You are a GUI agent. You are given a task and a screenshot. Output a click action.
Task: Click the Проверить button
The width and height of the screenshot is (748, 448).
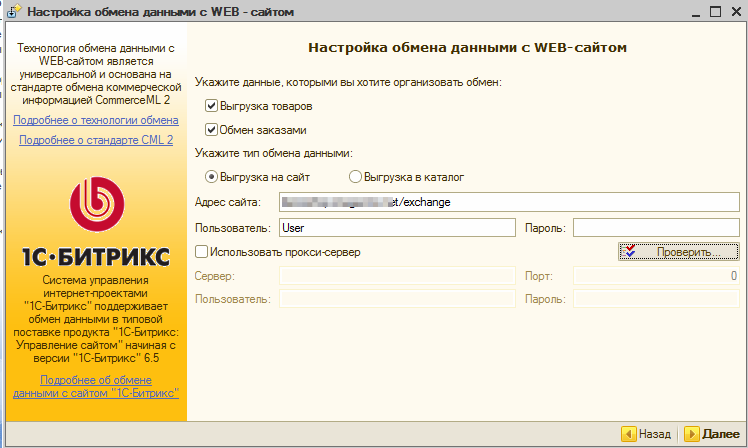pos(678,251)
